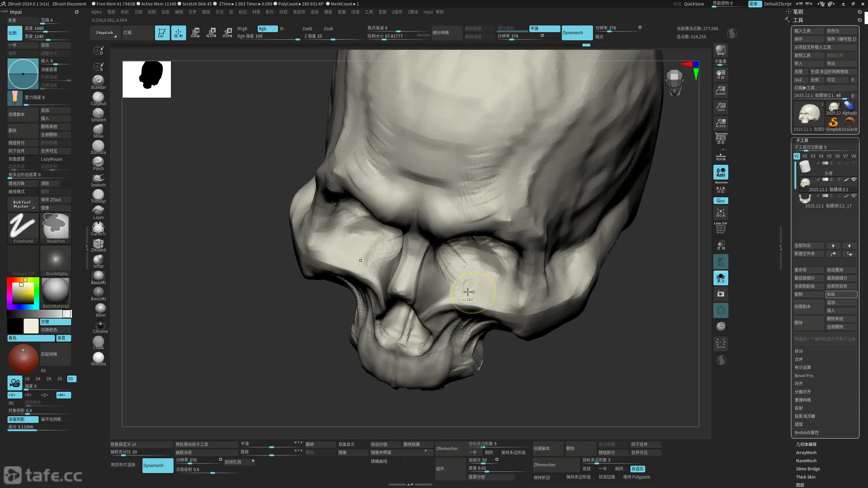Toggle the Rgb color mode button
The width and height of the screenshot is (868, 488).
pos(267,29)
